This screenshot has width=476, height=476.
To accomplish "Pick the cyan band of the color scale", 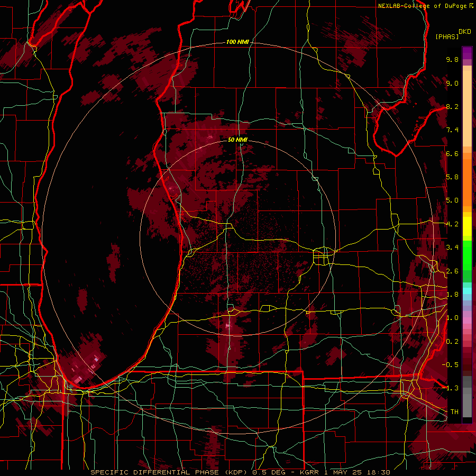I will click(467, 291).
